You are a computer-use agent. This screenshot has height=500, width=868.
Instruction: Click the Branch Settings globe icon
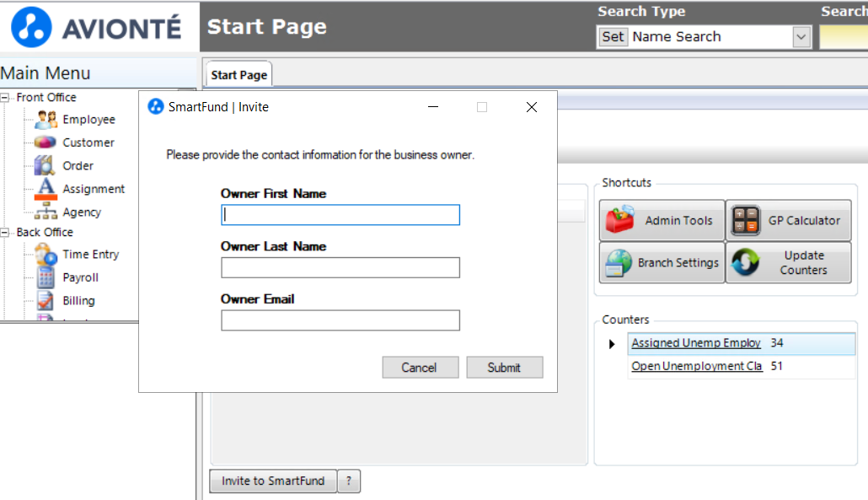coord(619,262)
